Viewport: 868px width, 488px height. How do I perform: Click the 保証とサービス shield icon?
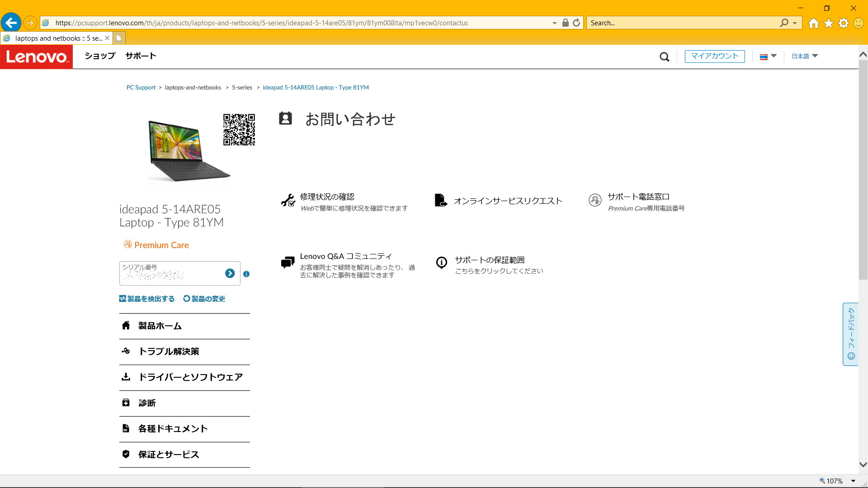tap(126, 454)
